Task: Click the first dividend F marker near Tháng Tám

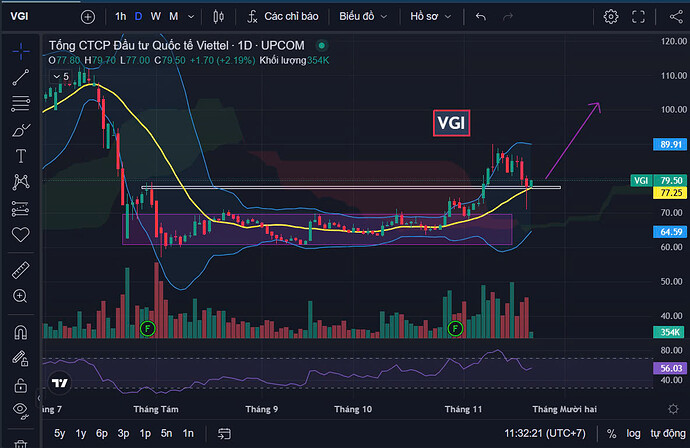Action: 147,328
